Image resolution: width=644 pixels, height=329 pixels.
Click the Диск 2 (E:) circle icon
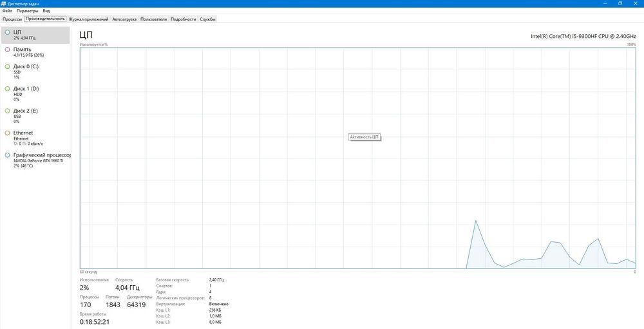click(x=7, y=111)
